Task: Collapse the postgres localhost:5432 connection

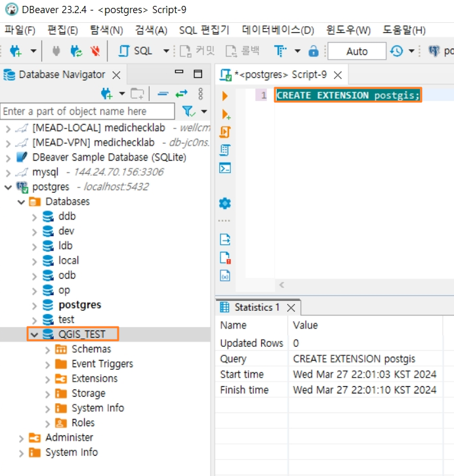Action: [x=8, y=188]
